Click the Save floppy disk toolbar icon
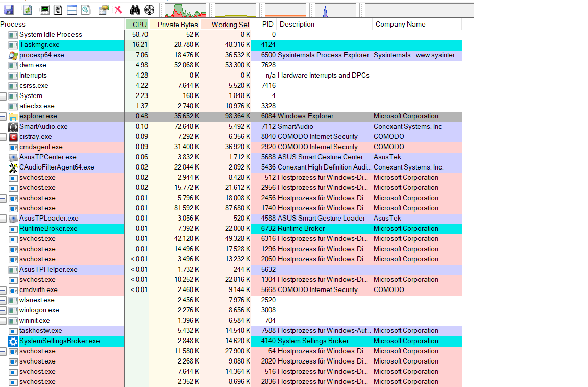588x387 pixels. point(9,10)
